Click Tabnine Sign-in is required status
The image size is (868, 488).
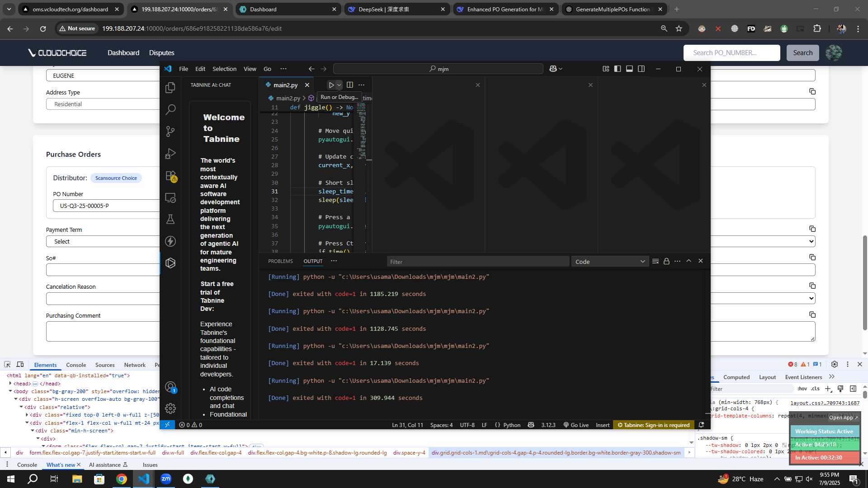point(653,425)
